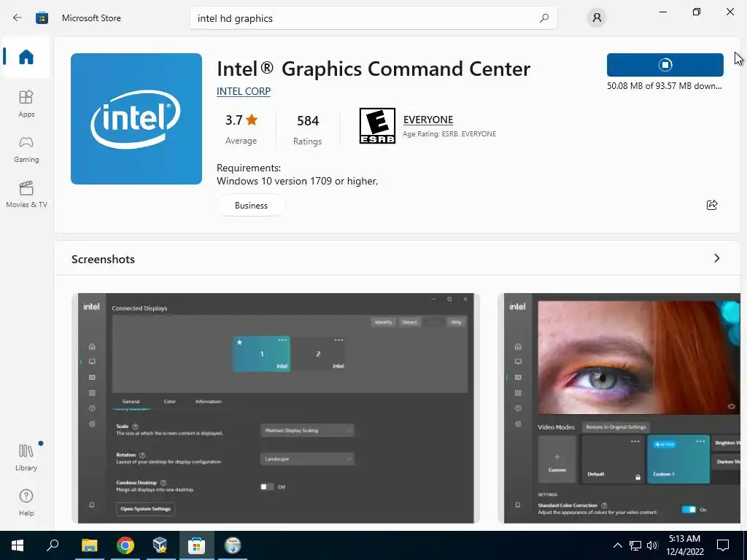Viewport: 747px width, 560px height.
Task: Click the Microsoft Store logo icon
Action: click(42, 18)
